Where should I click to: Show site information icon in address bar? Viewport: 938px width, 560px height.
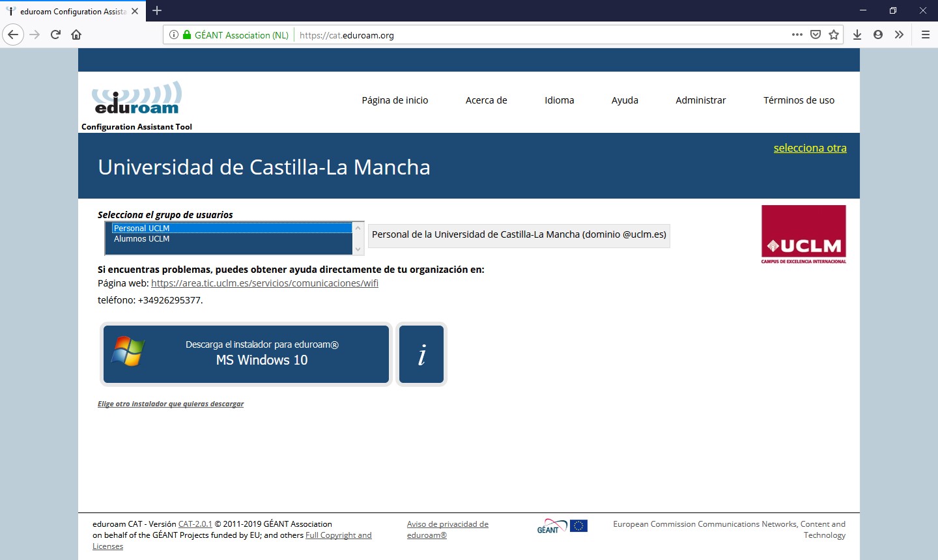174,35
